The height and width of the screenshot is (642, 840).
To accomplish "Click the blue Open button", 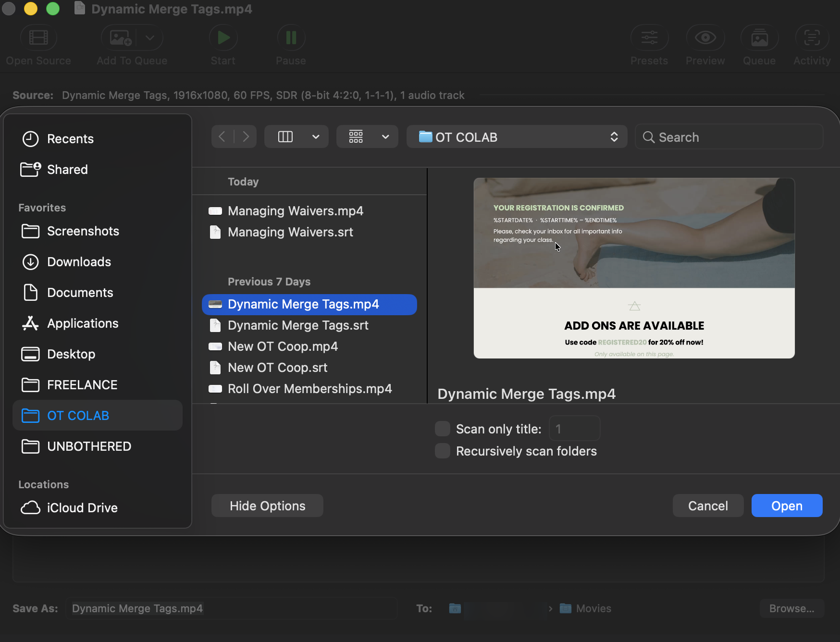I will pyautogui.click(x=787, y=506).
